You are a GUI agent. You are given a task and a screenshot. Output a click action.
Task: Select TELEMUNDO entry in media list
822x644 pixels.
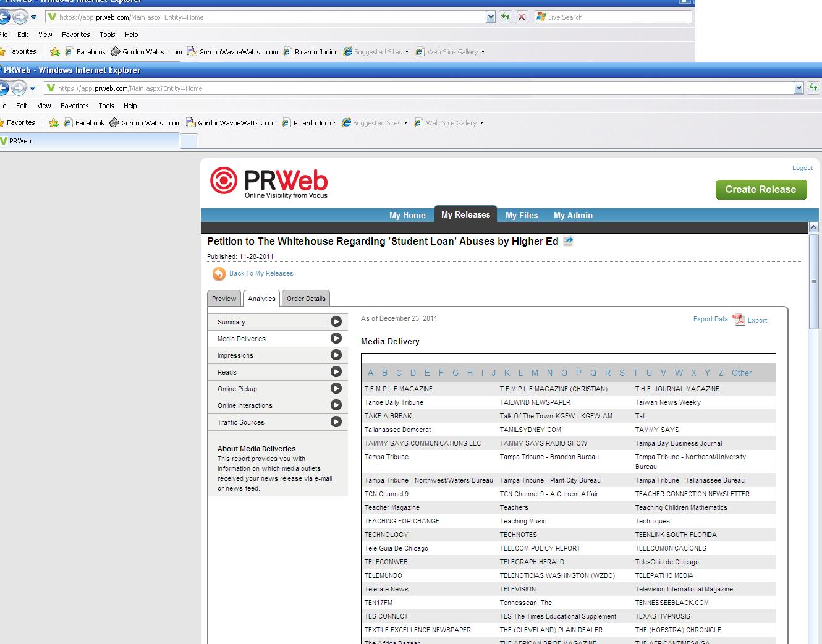pos(383,575)
